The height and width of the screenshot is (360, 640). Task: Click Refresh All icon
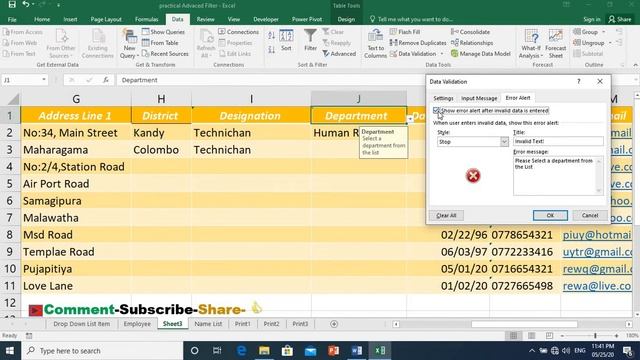(206, 44)
